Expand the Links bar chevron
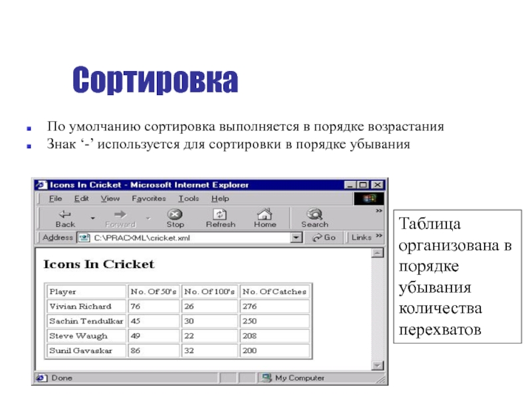Viewport: 532px width, 399px height. coord(379,235)
